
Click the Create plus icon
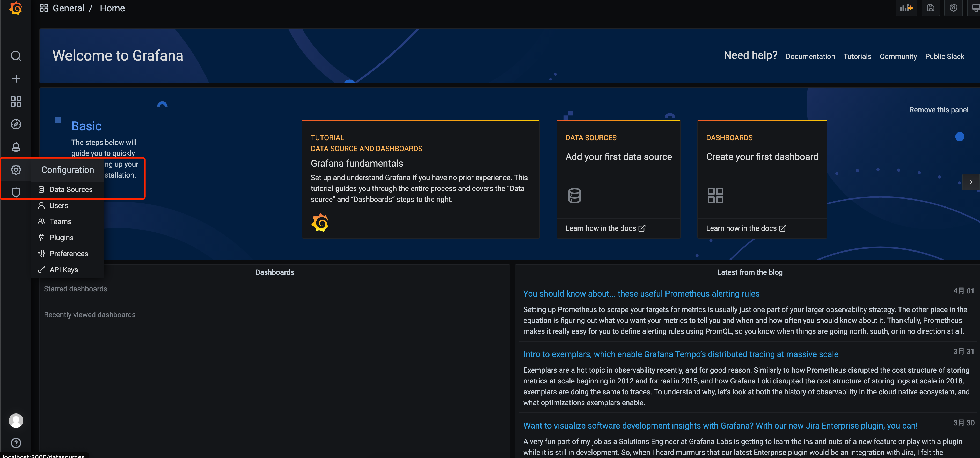(16, 79)
